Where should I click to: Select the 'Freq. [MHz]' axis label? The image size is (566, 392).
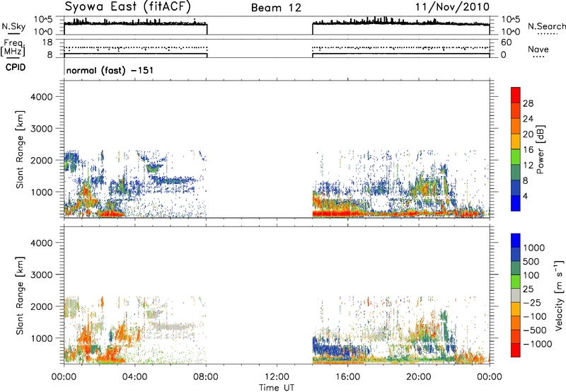pyautogui.click(x=13, y=48)
